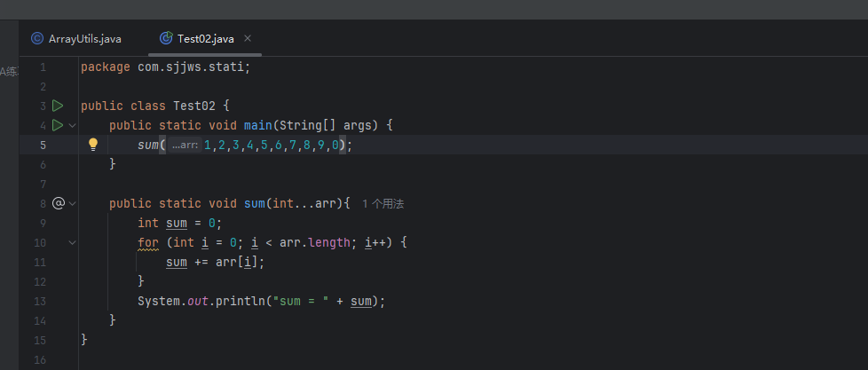
Task: Switch to the ArrayUtils.java tab
Action: pyautogui.click(x=84, y=38)
